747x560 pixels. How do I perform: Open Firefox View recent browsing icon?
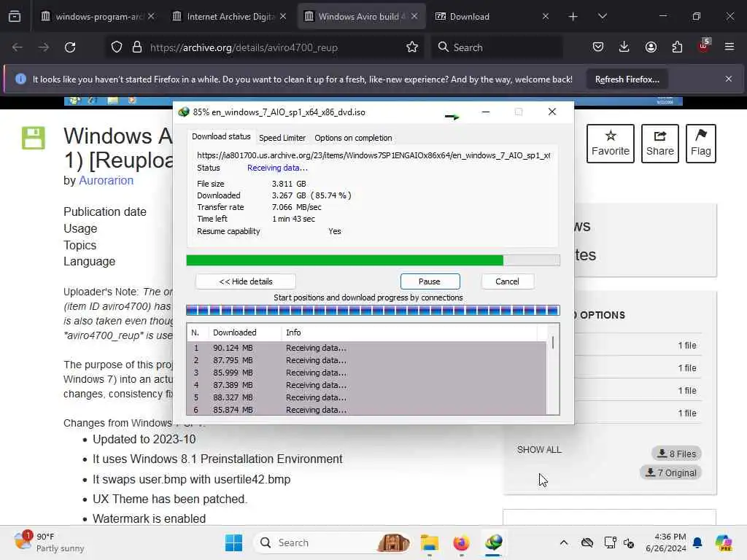[15, 16]
